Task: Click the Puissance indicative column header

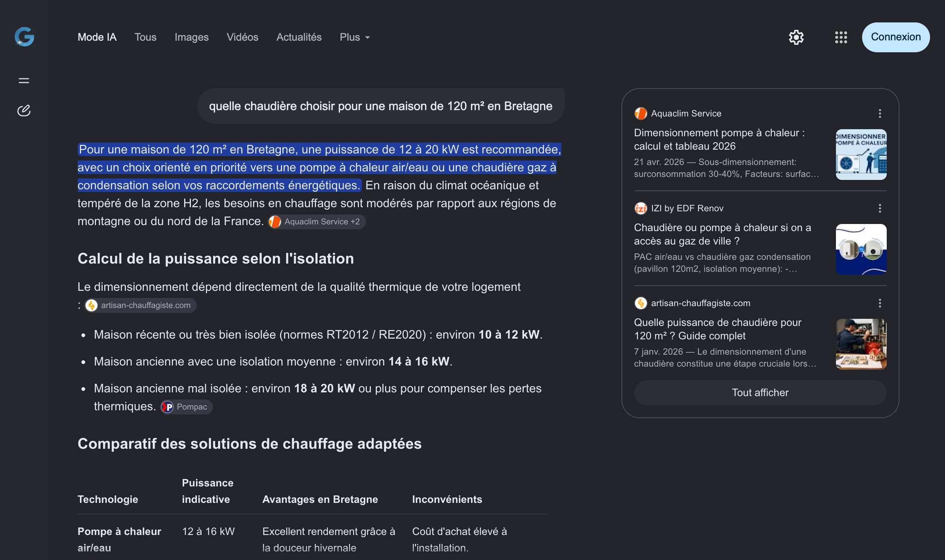Action: point(208,491)
